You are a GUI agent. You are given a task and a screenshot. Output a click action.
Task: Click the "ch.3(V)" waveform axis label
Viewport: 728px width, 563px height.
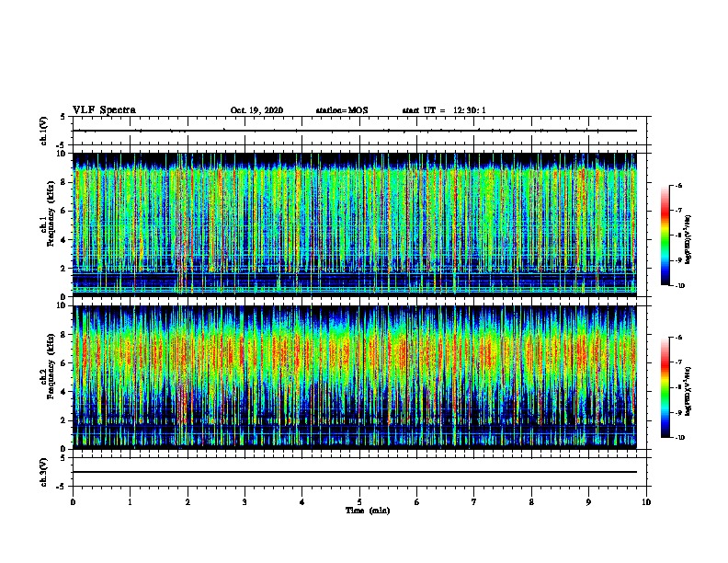pyautogui.click(x=44, y=473)
